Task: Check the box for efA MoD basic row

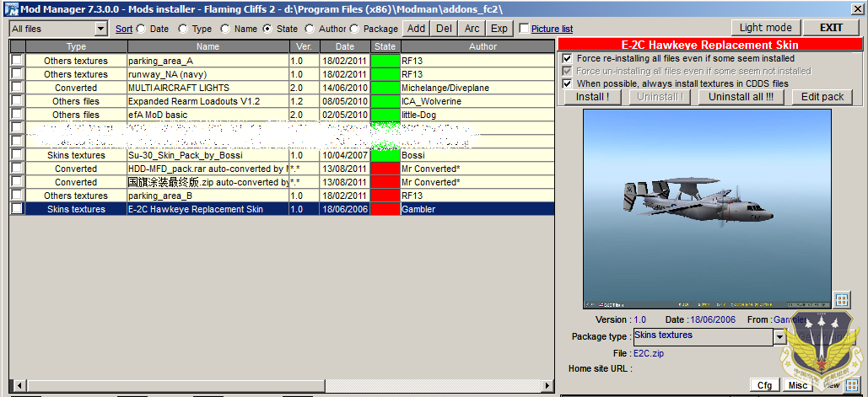Action: pyautogui.click(x=17, y=114)
